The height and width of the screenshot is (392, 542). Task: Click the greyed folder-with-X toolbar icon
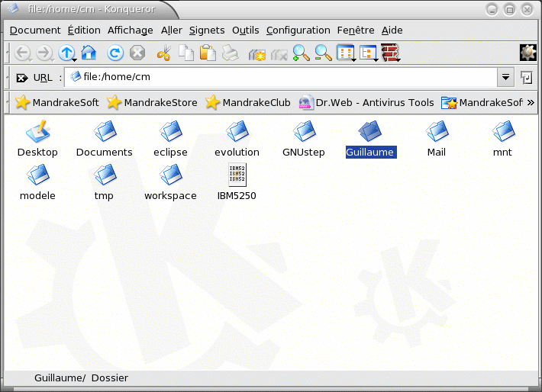click(x=279, y=54)
